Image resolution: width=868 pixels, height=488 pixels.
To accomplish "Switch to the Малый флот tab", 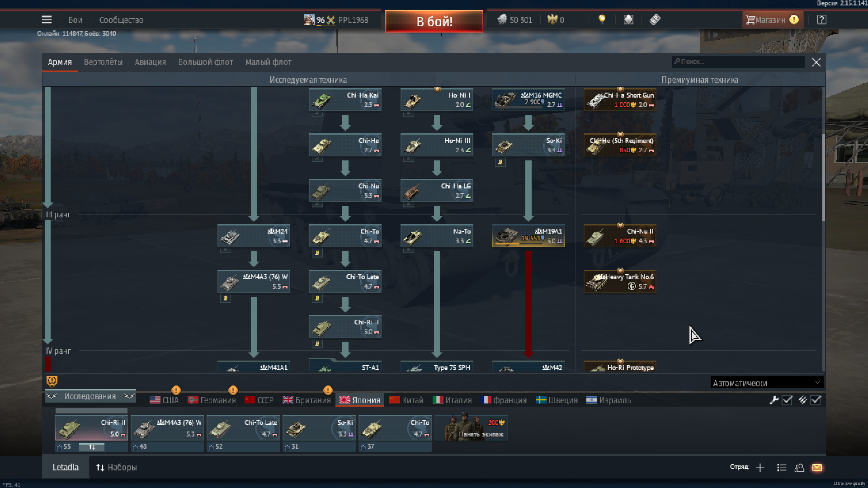I will click(268, 62).
